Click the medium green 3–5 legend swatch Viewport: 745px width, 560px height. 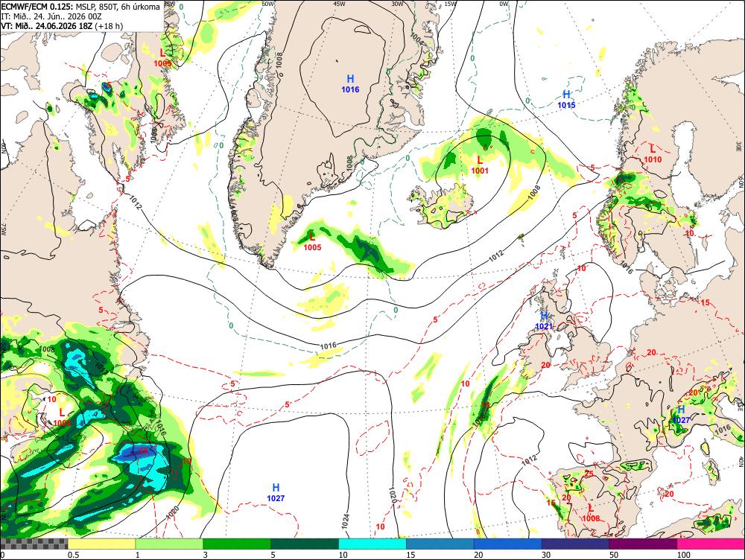pyautogui.click(x=237, y=544)
